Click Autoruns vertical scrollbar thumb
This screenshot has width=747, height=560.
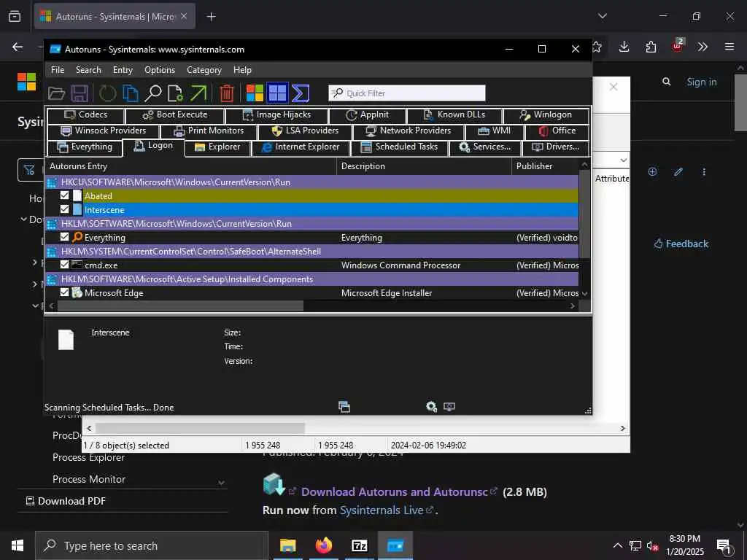584,214
